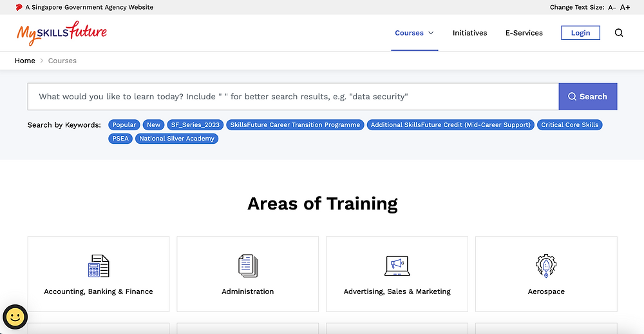This screenshot has height=334, width=644.
Task: Click the Areas of Training heading
Action: [x=323, y=204]
